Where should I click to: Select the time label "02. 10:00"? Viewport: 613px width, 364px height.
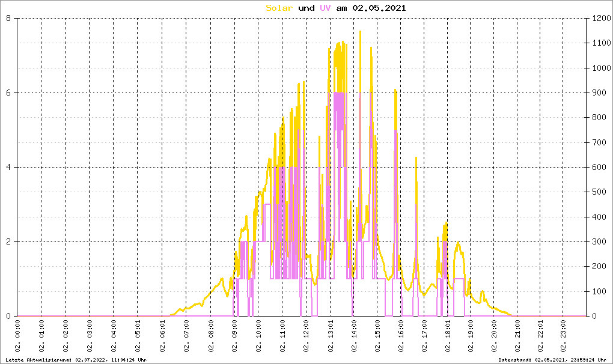coord(258,336)
